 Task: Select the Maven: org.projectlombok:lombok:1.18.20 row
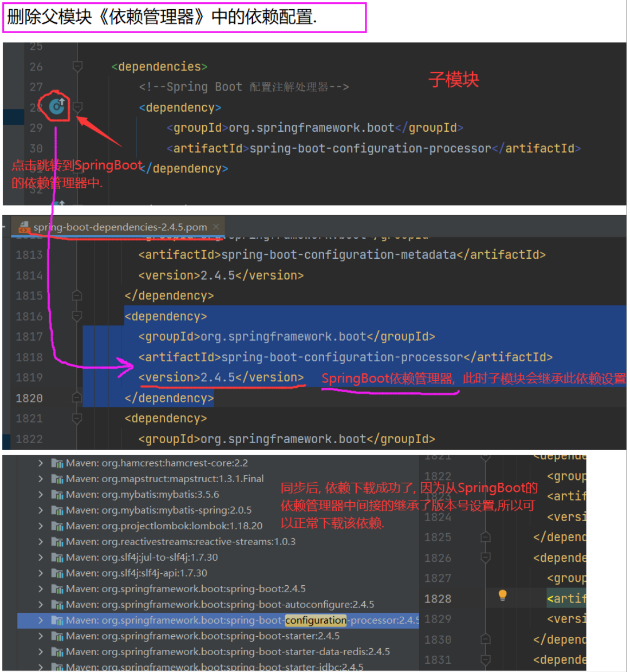[218, 526]
